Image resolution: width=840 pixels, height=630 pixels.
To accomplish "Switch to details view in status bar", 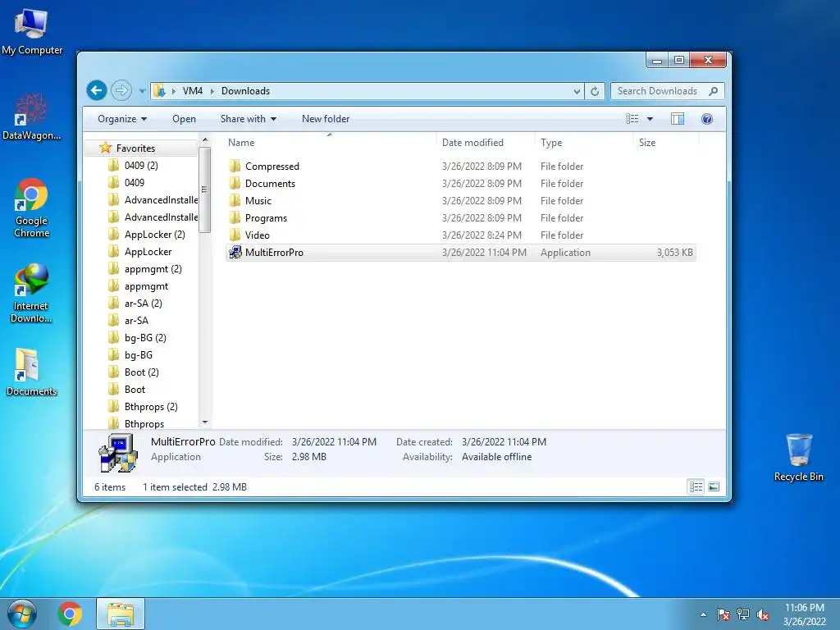I will click(696, 487).
